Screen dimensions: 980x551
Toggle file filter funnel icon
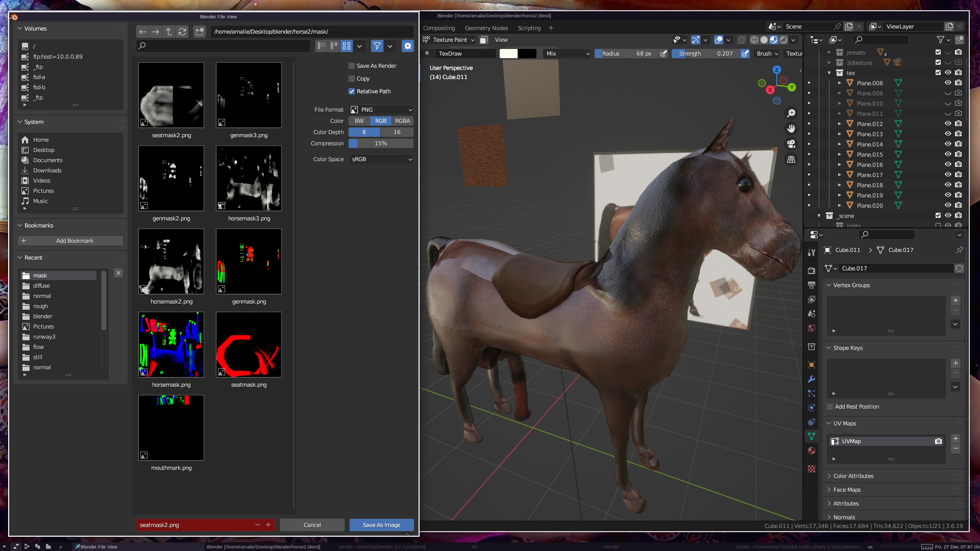[377, 46]
